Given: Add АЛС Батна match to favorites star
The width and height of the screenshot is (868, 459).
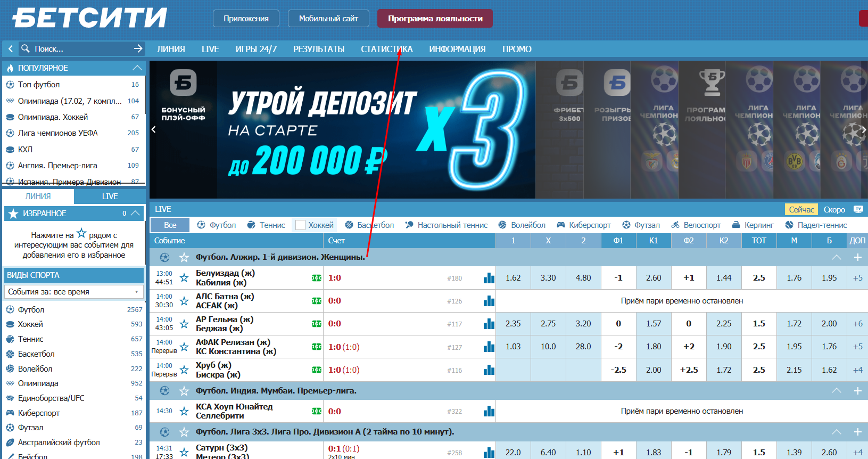Looking at the screenshot, I should coord(184,301).
